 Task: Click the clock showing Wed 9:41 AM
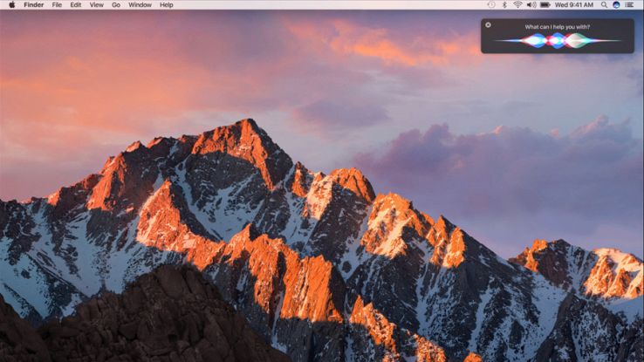click(574, 5)
